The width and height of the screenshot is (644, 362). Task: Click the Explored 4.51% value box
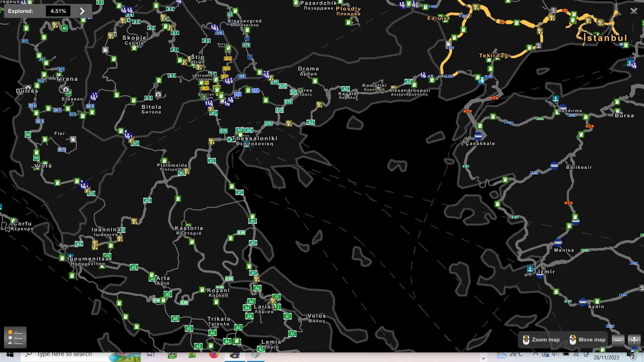tap(58, 11)
